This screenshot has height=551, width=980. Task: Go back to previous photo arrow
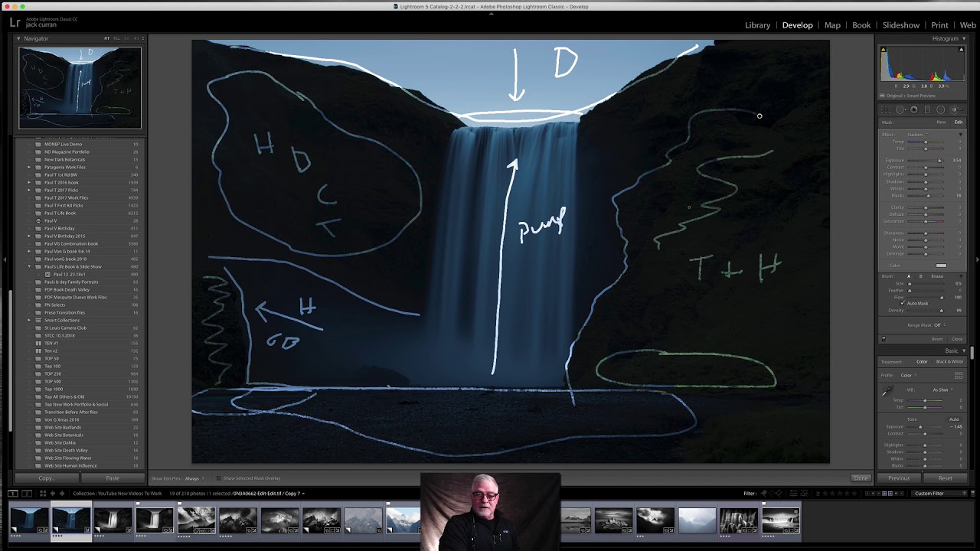pos(54,494)
